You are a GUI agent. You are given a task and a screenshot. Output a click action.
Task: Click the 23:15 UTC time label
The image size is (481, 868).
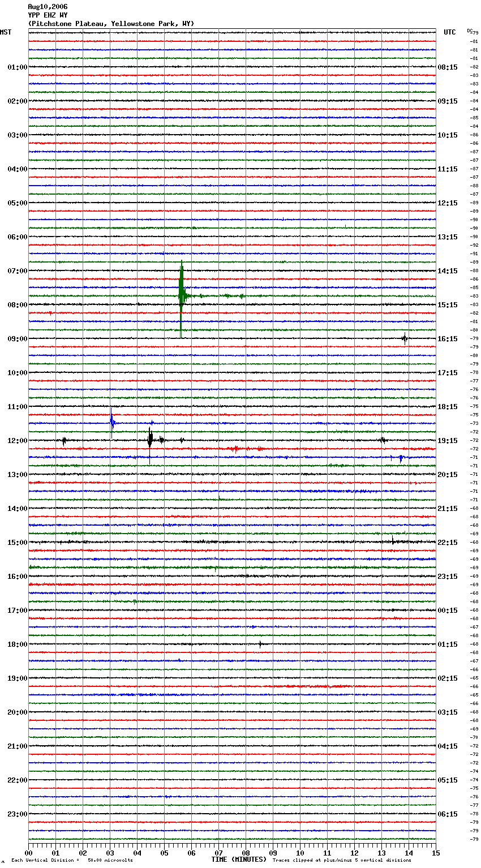[448, 577]
